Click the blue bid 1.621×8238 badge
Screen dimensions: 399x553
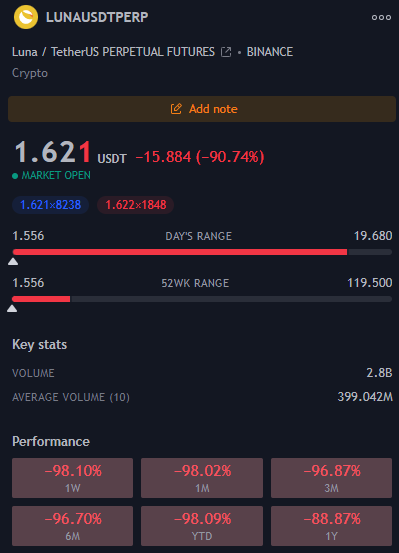click(50, 205)
